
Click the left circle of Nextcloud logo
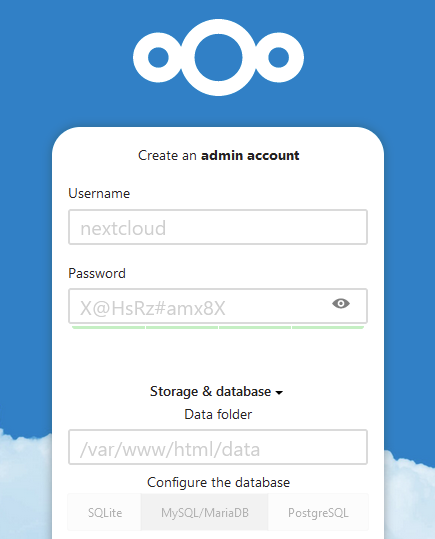tap(158, 57)
